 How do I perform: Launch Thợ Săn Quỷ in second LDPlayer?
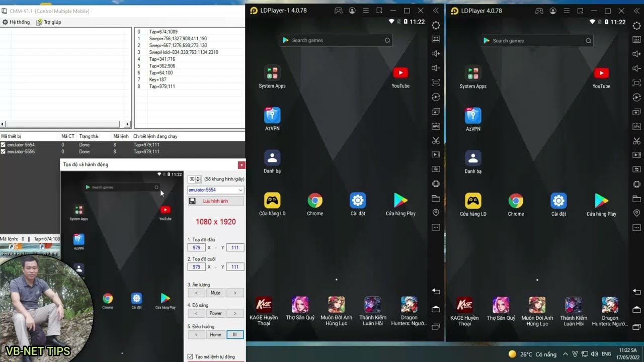click(501, 309)
